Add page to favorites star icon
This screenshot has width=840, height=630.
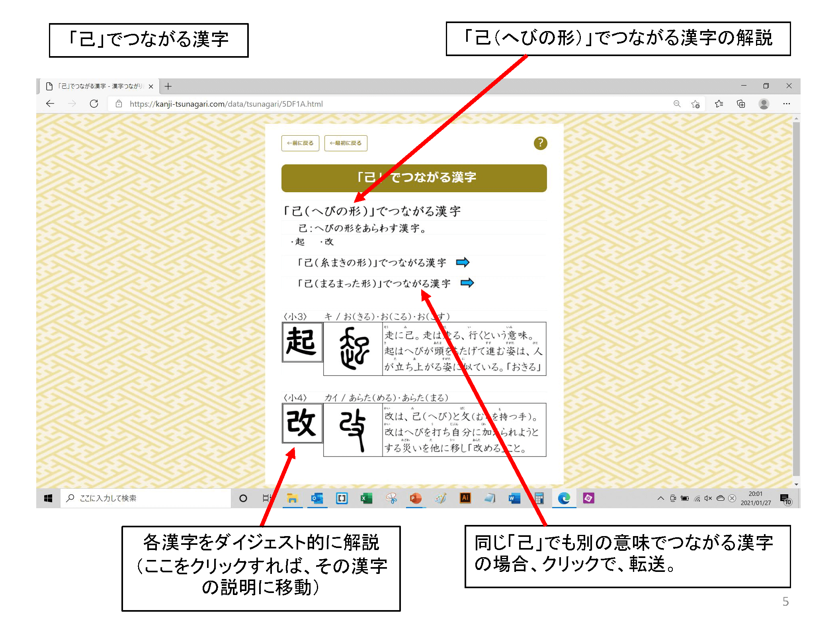(695, 104)
